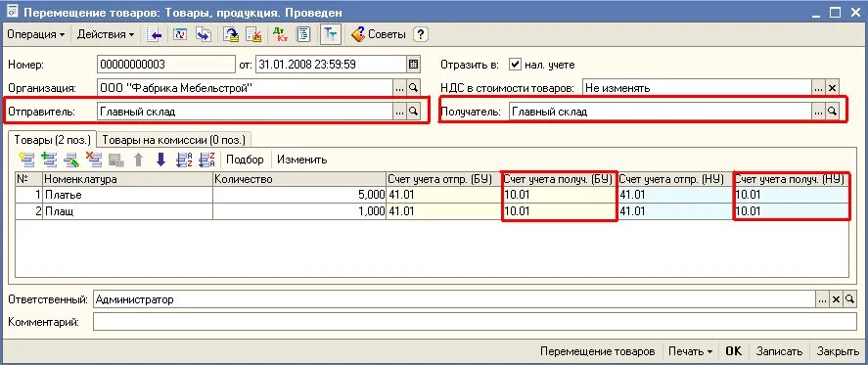Click the Счет учета отпр. (БУ) column header

443,179
